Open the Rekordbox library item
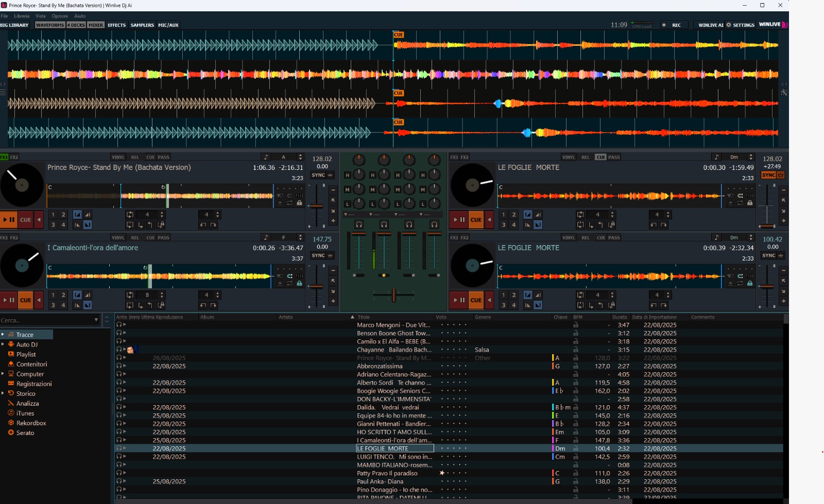824x504 pixels. coord(31,423)
